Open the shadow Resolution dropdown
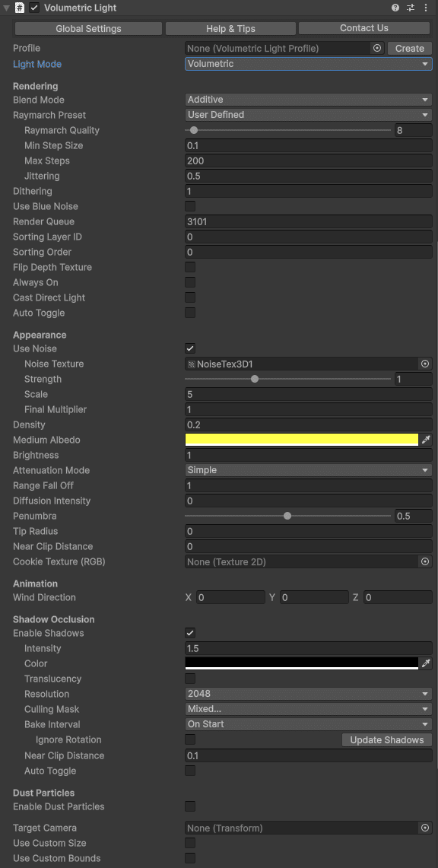 (308, 694)
